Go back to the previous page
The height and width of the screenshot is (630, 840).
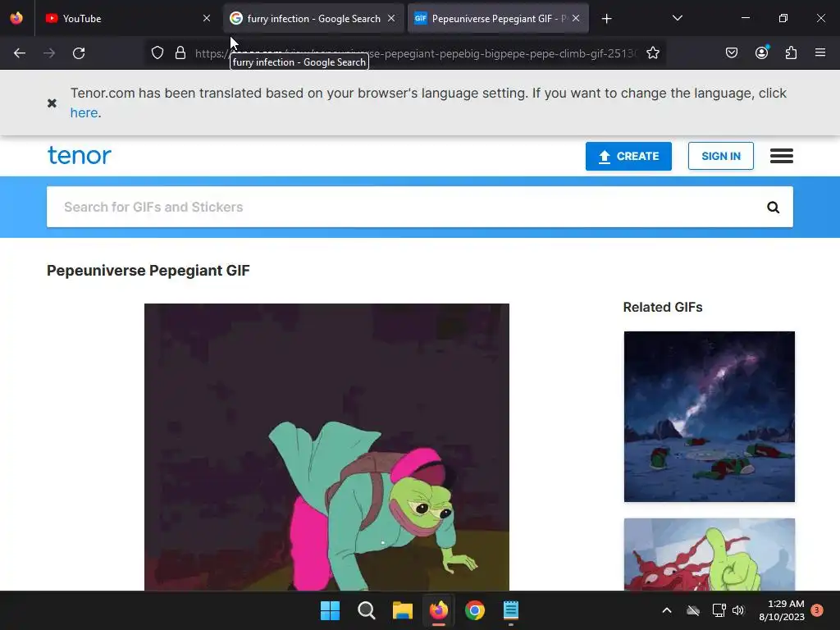[x=20, y=53]
